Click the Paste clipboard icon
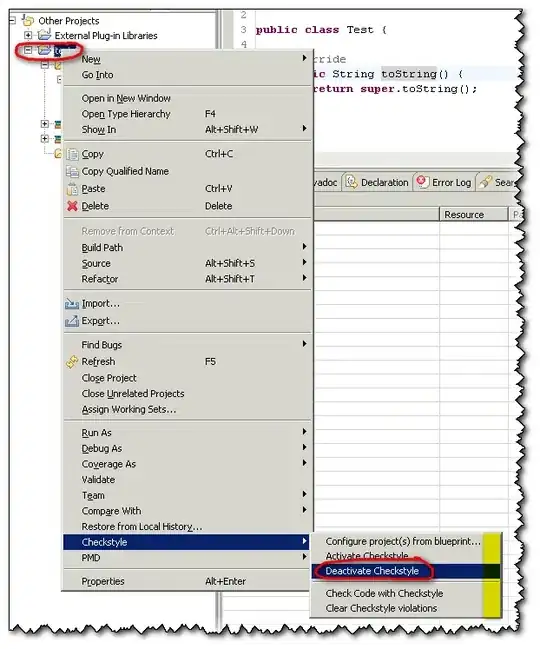The width and height of the screenshot is (540, 649). (x=72, y=189)
